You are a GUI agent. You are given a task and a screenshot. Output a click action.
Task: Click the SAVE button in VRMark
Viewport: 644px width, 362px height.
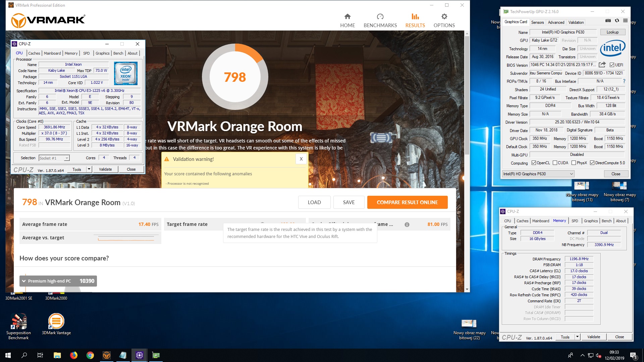point(349,202)
